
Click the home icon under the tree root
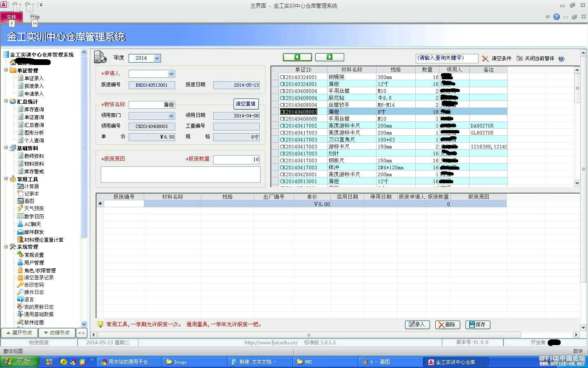pos(13,62)
